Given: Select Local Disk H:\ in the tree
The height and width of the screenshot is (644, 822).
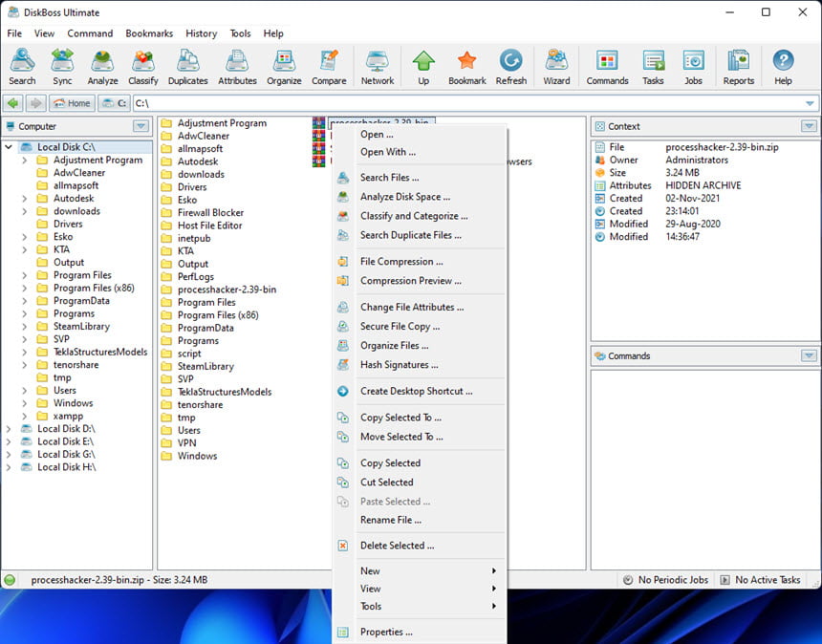Looking at the screenshot, I should [x=67, y=467].
